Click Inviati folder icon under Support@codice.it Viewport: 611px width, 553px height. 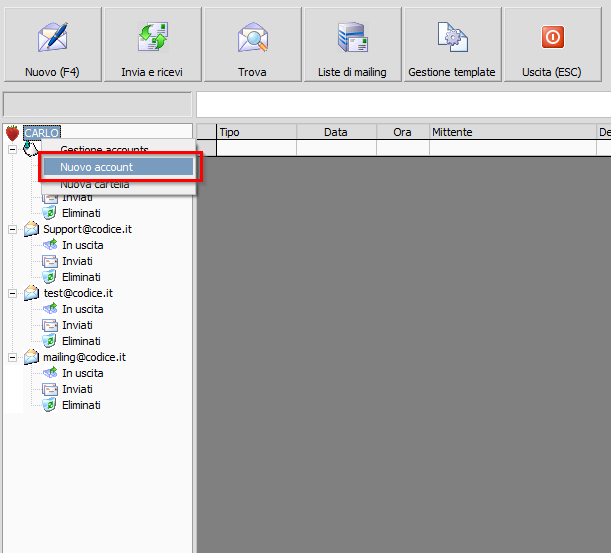pyautogui.click(x=50, y=261)
